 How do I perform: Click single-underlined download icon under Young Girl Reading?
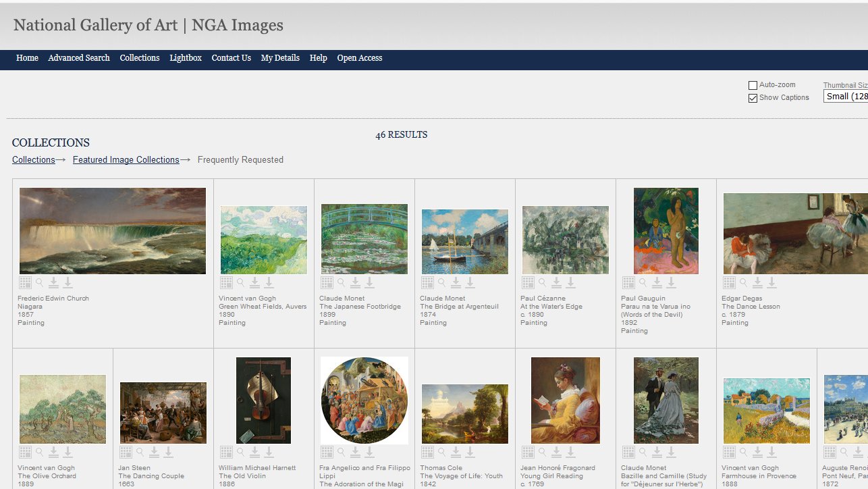pos(570,452)
